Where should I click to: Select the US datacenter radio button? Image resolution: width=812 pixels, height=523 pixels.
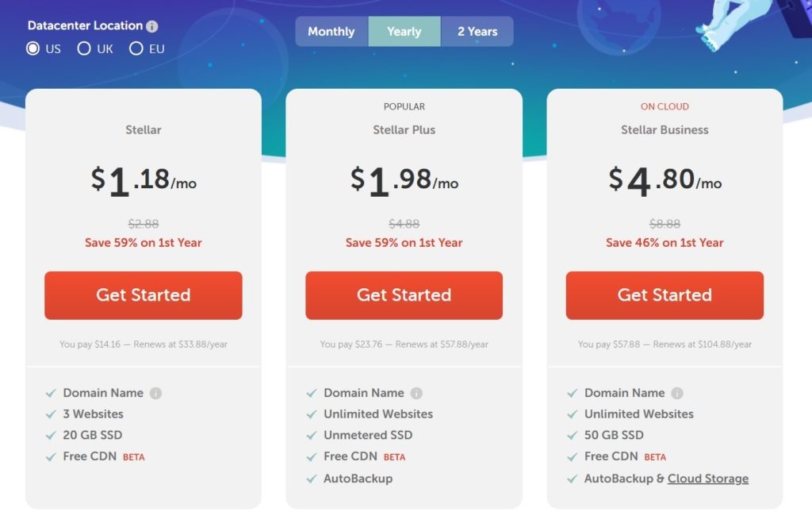click(x=33, y=48)
